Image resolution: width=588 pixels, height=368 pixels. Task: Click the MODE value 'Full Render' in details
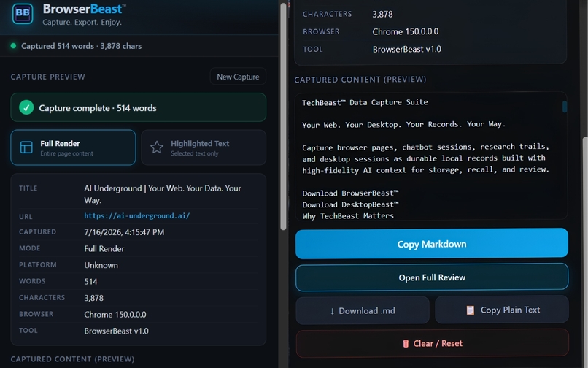click(x=104, y=248)
